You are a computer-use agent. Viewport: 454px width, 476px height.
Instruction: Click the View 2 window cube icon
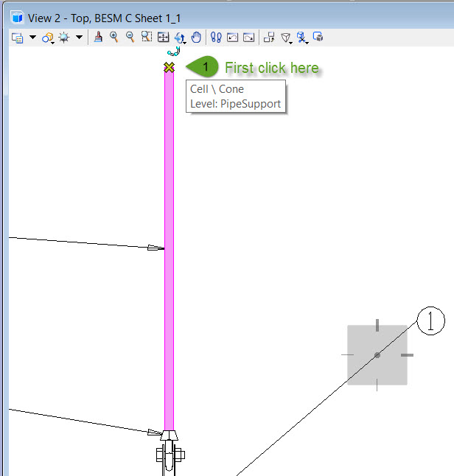[x=17, y=17]
